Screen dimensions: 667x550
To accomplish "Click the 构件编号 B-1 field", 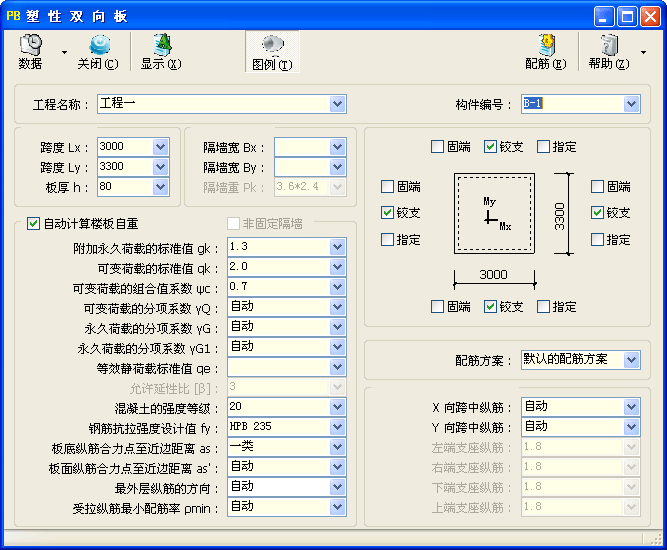I will 571,104.
